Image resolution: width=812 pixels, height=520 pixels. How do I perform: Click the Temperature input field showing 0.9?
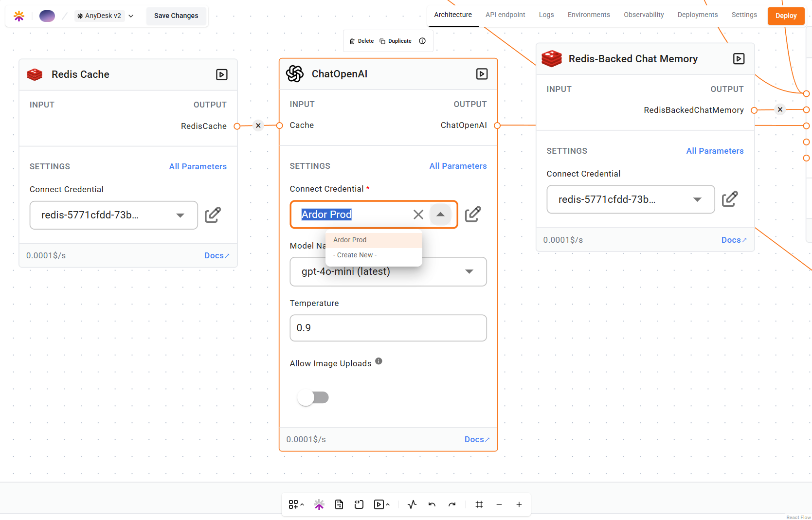click(388, 328)
